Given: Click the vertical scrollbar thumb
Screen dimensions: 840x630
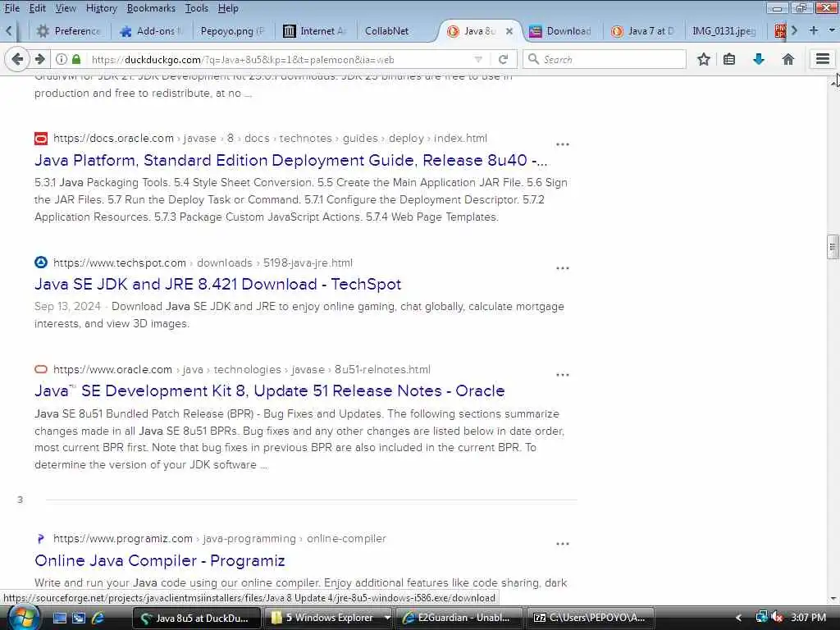Looking at the screenshot, I should click(x=833, y=247).
